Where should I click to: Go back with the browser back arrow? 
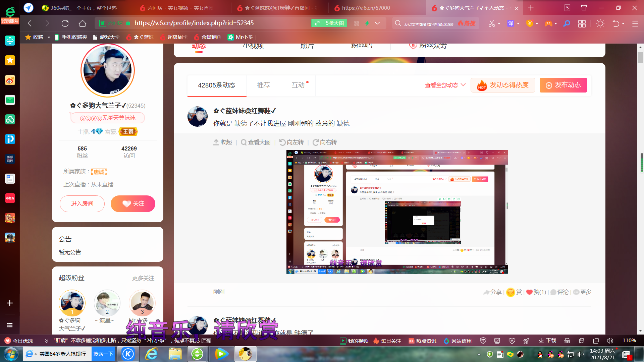[30, 23]
